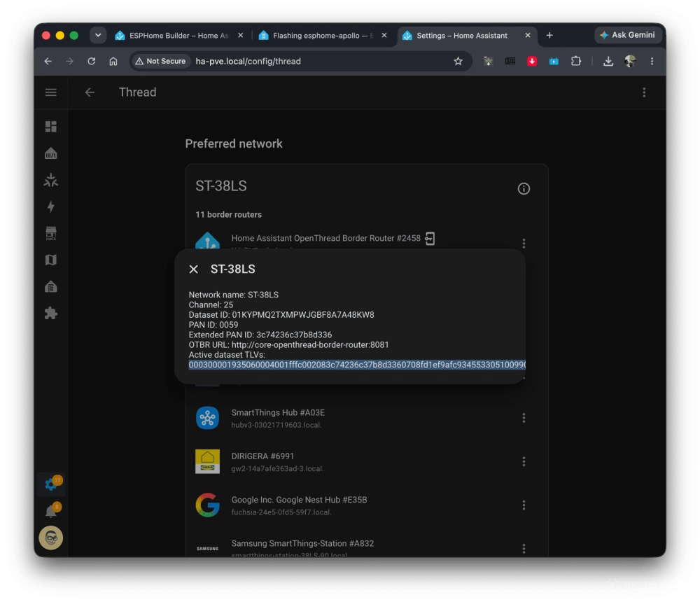Open the puzzle piece sidebar icon
The height and width of the screenshot is (602, 700).
[x=51, y=313]
